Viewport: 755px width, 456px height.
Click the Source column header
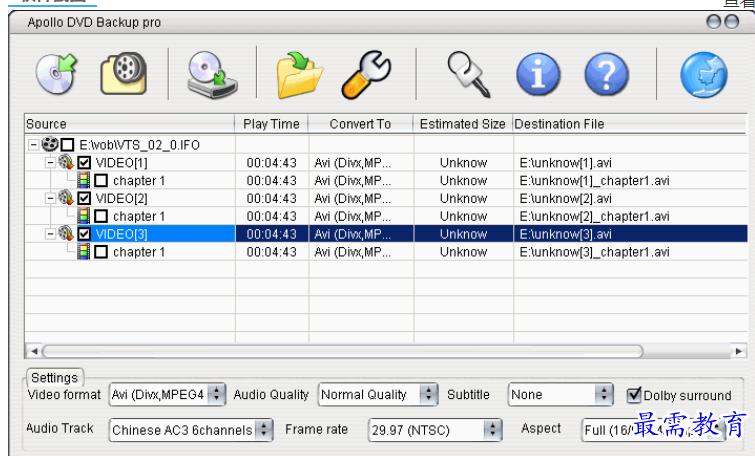click(x=130, y=124)
